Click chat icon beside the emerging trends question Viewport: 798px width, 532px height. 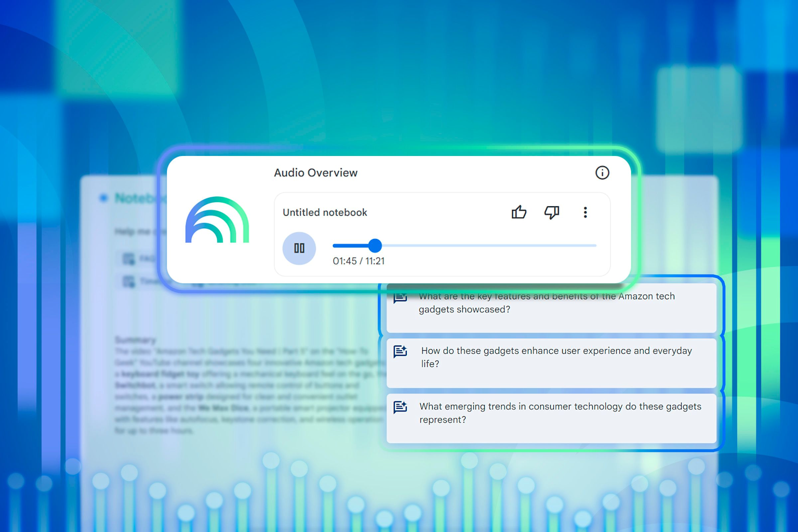[400, 407]
